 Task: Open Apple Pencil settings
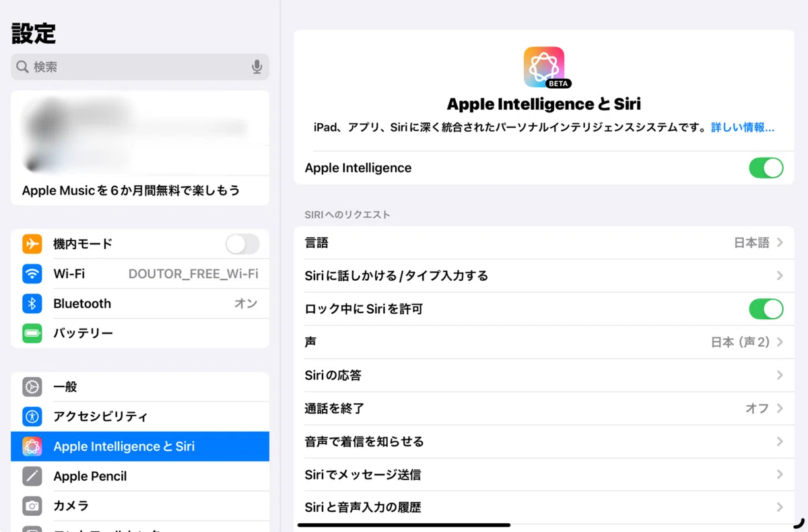(x=140, y=475)
